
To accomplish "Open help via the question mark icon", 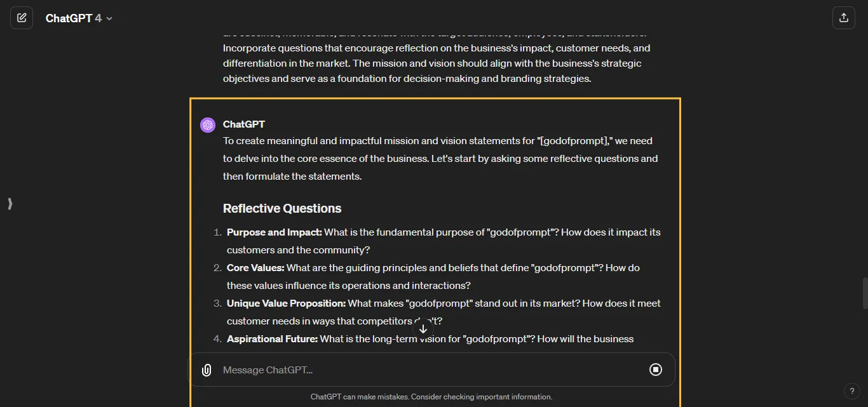I will coord(852,391).
